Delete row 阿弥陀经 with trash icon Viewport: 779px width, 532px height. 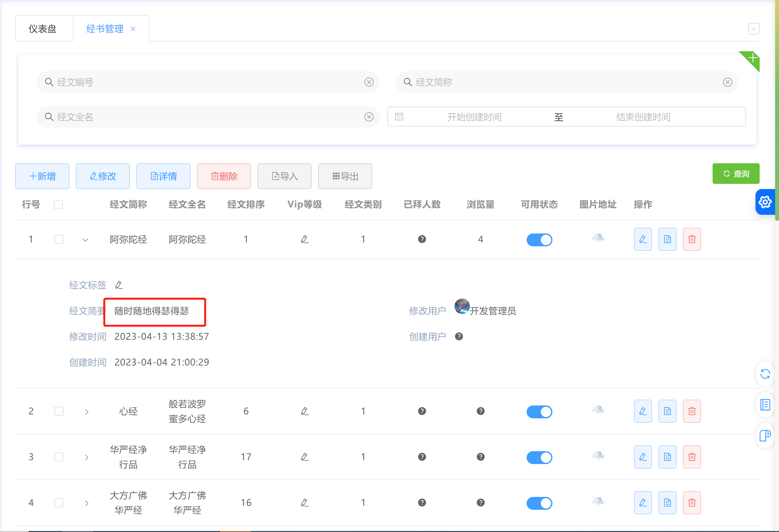pyautogui.click(x=692, y=239)
